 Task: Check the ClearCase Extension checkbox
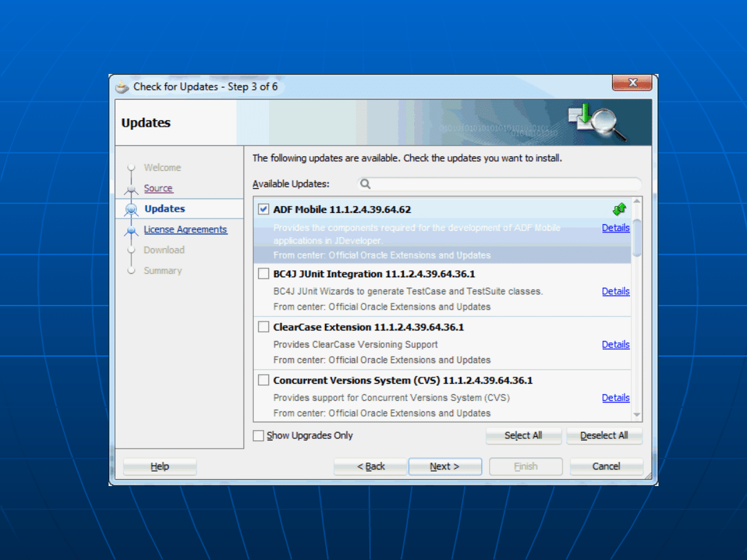click(264, 327)
